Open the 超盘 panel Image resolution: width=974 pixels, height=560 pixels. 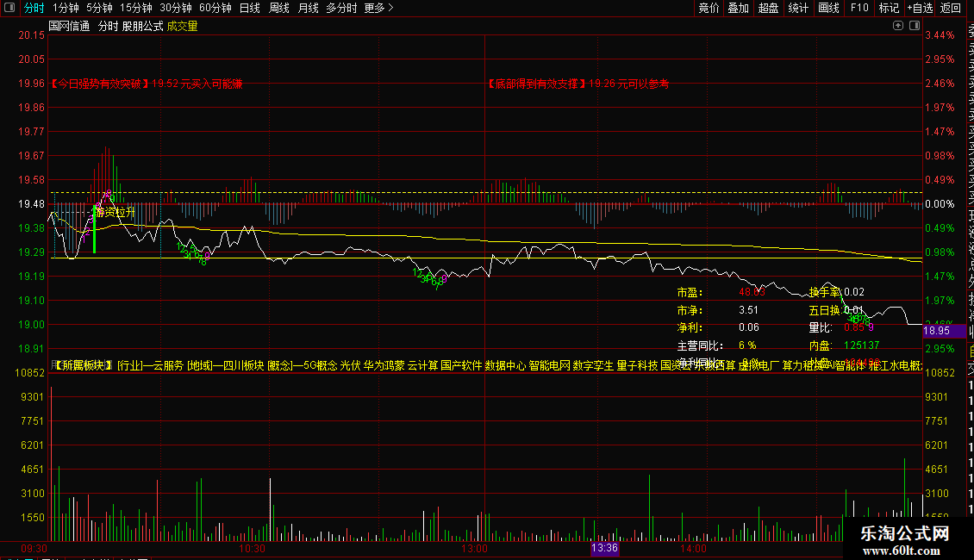pos(768,8)
